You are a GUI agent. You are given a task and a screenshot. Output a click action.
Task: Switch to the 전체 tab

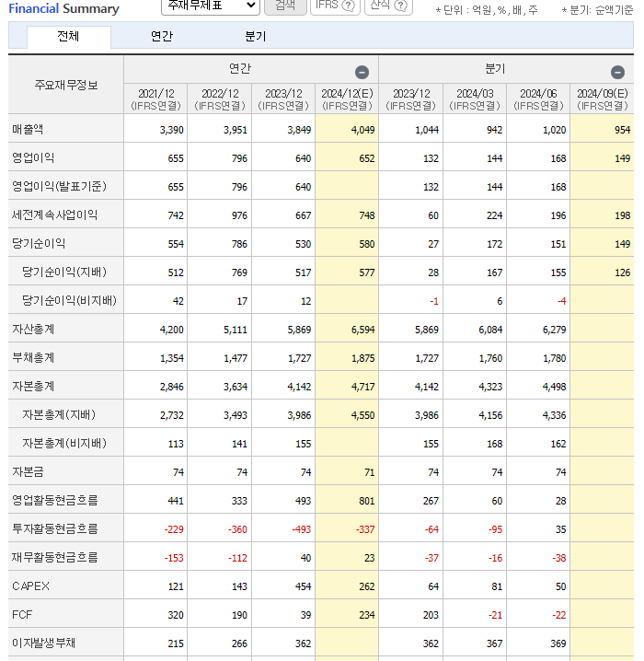69,36
